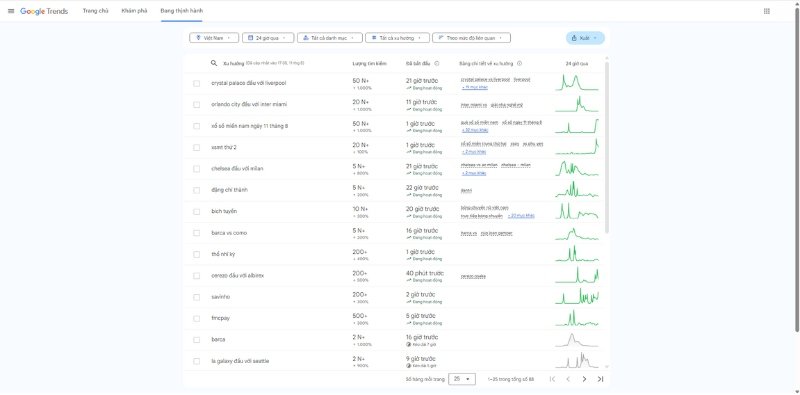Select checkbox for crystal palace đấu với liverpool
Image resolution: width=800 pixels, height=395 pixels.
coord(196,83)
